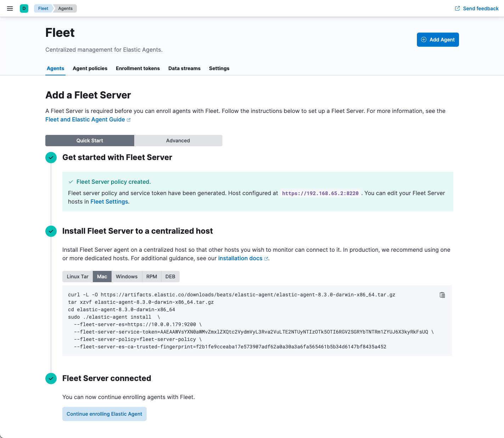Select the DEB platform option
The width and height of the screenshot is (504, 438).
pyautogui.click(x=170, y=277)
